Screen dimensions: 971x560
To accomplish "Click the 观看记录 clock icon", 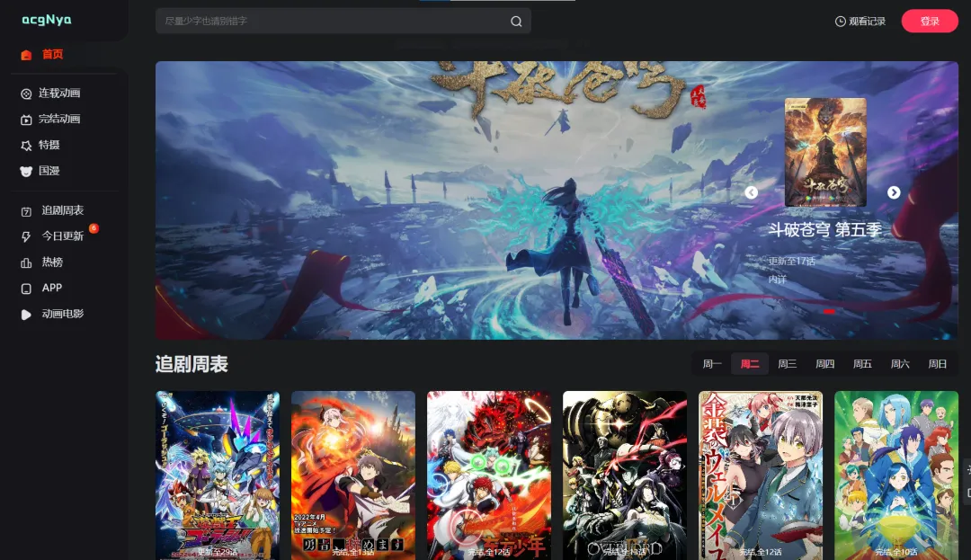I will 841,22.
